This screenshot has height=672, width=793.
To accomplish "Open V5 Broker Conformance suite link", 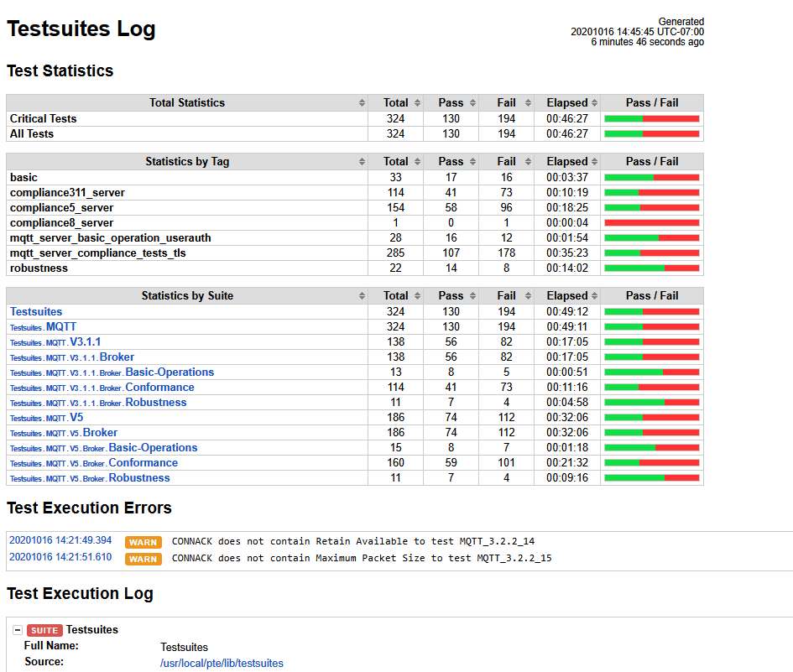I will (x=143, y=462).
